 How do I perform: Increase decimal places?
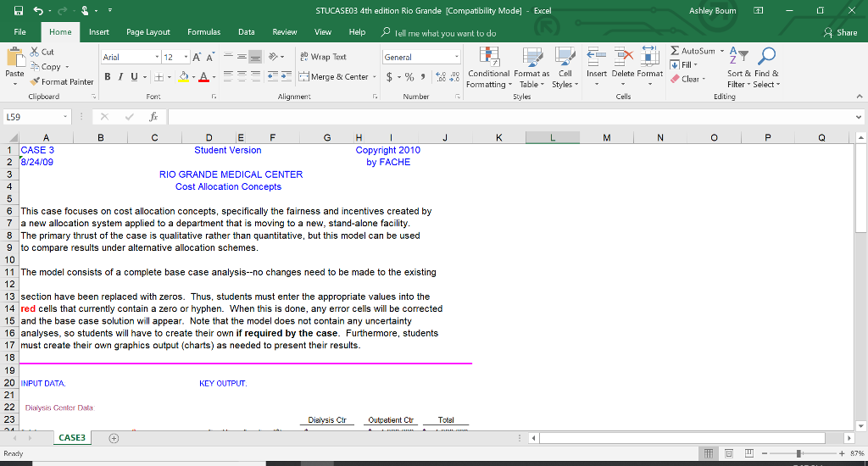pyautogui.click(x=441, y=77)
